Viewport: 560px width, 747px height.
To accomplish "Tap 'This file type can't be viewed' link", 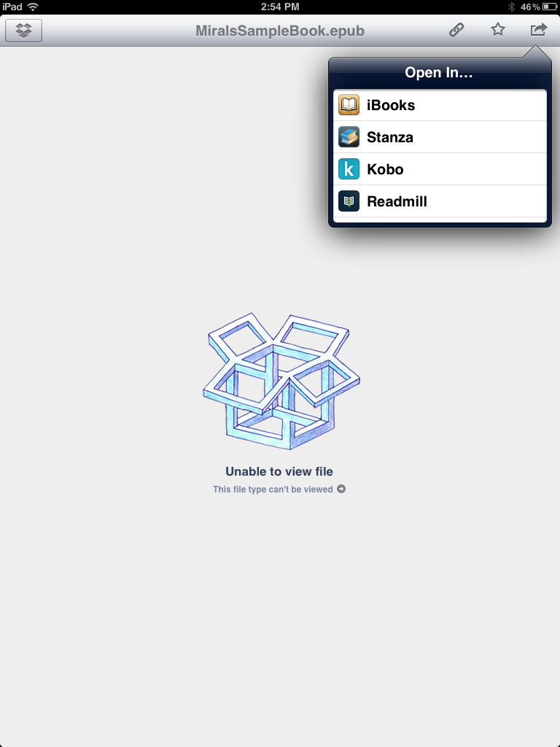I will (273, 489).
